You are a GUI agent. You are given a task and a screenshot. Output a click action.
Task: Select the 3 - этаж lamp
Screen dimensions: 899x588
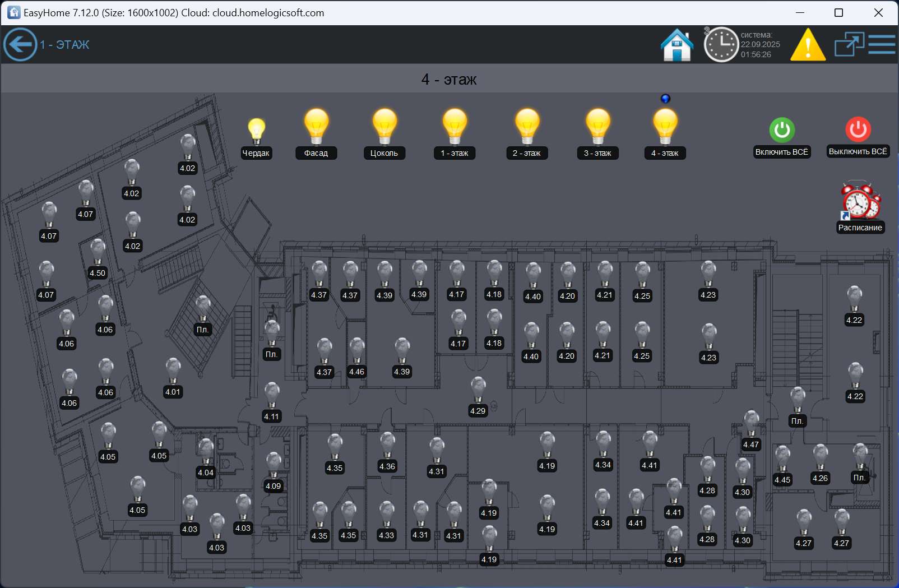(x=597, y=127)
